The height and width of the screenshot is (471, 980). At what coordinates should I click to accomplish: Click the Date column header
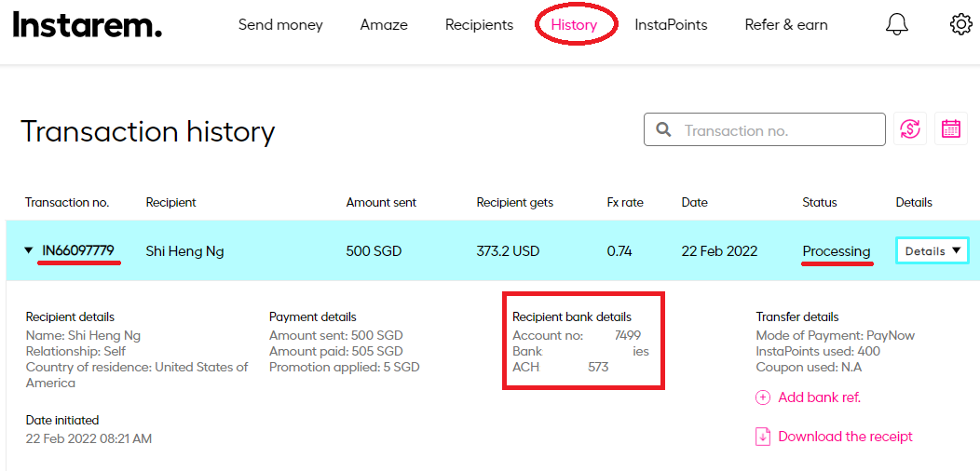tap(694, 202)
